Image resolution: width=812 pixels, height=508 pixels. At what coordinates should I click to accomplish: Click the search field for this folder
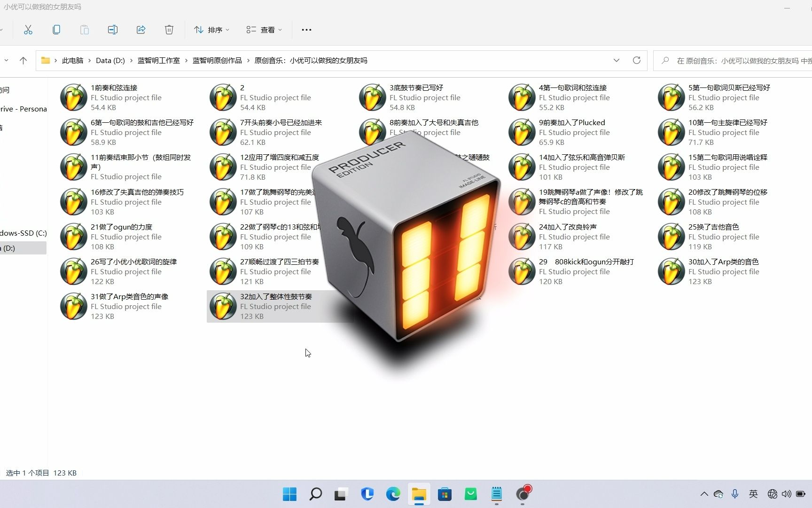[x=733, y=61]
